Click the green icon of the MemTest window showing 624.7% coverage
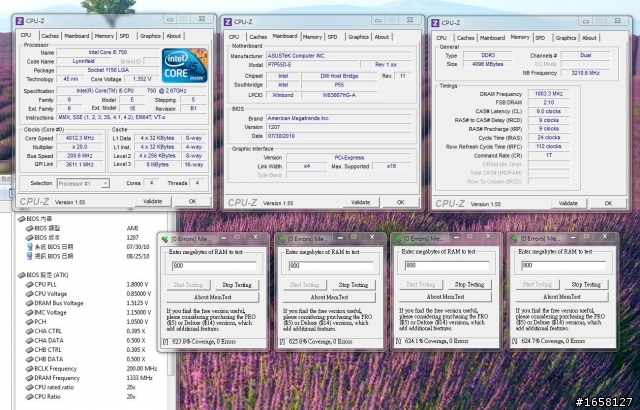The image size is (640, 410). point(514,239)
